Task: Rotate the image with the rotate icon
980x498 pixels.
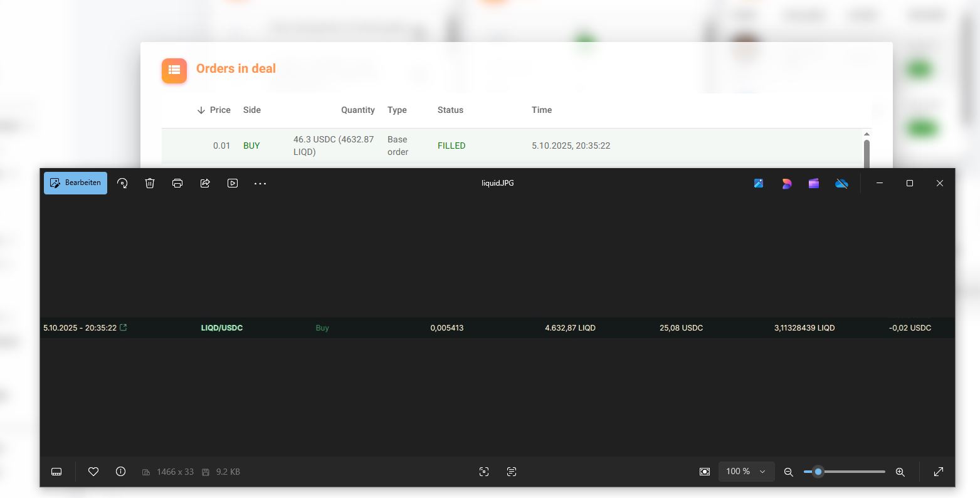Action: pyautogui.click(x=123, y=183)
